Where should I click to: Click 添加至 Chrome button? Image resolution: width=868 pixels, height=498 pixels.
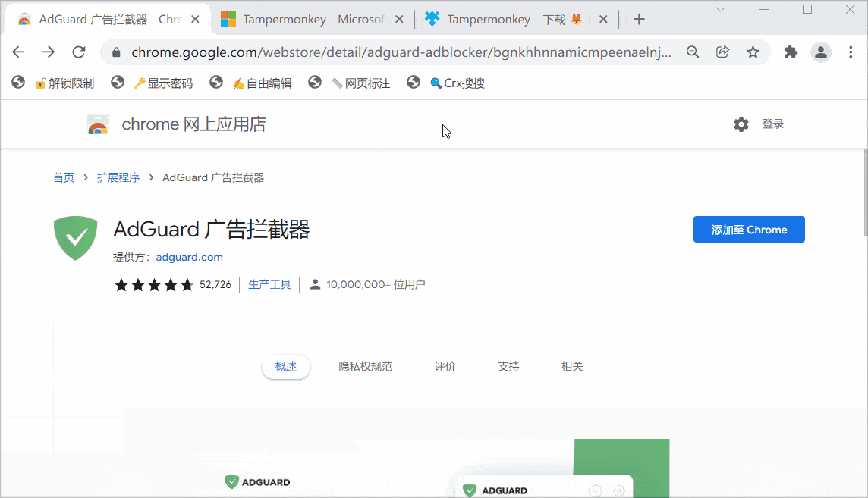749,230
